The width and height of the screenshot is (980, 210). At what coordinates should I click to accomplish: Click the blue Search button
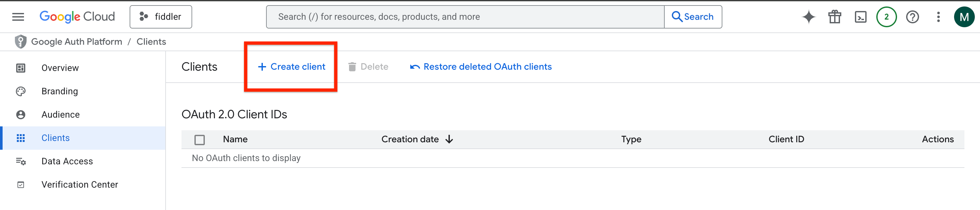[x=693, y=17]
